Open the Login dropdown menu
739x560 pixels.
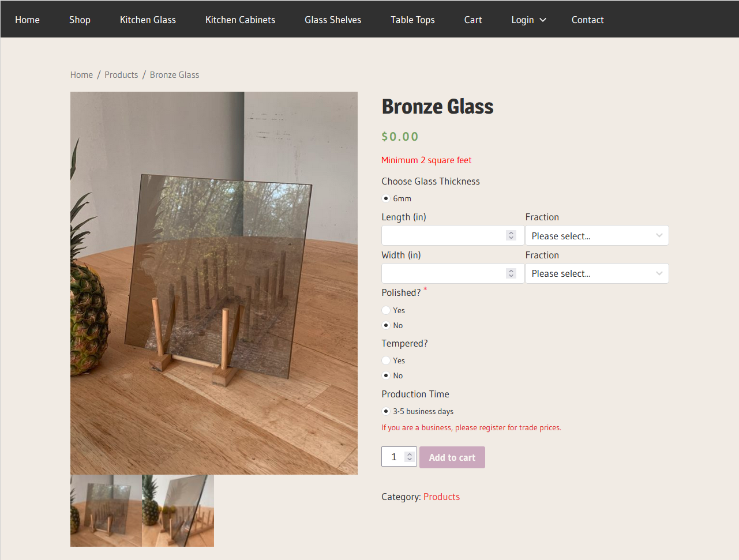[x=528, y=20]
